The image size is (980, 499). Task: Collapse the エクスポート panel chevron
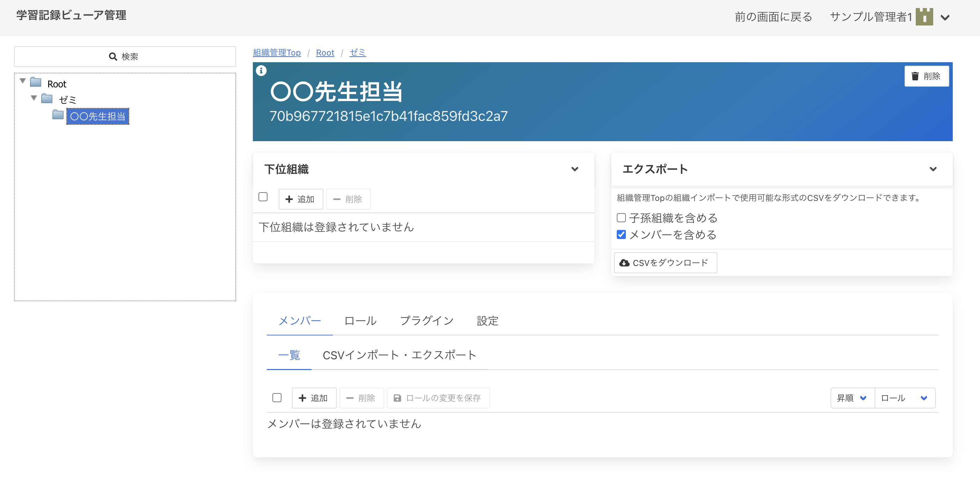click(933, 169)
